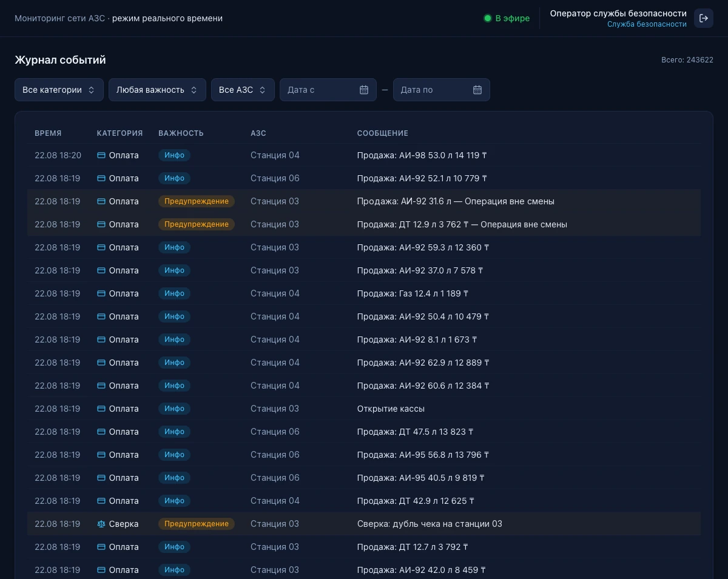Image resolution: width=728 pixels, height=579 pixels.
Task: Focus the 'Дата с' date field
Action: coord(328,90)
